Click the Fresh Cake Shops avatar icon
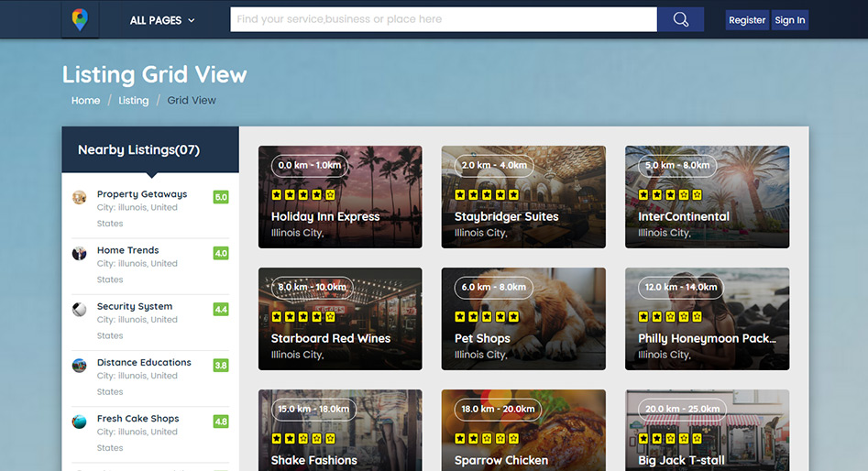This screenshot has width=868, height=471. pyautogui.click(x=79, y=422)
